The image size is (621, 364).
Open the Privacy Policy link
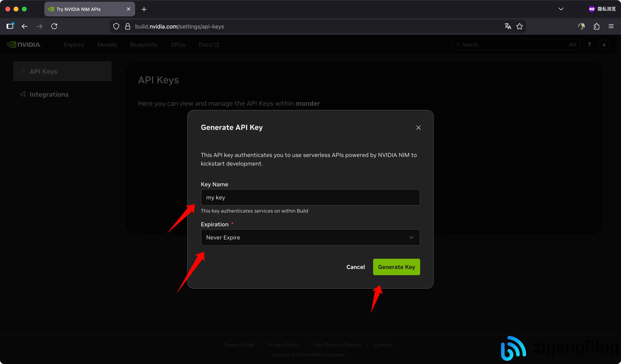tap(283, 345)
